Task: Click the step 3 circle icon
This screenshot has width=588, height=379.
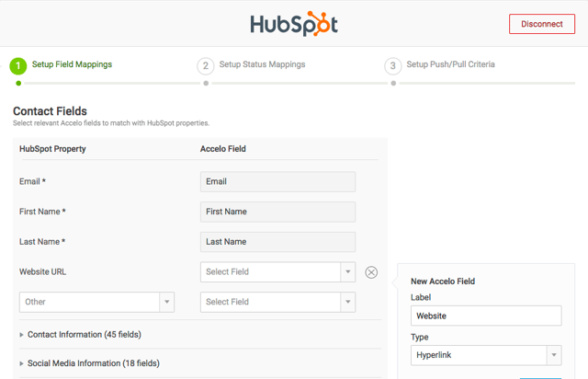Action: 393,65
